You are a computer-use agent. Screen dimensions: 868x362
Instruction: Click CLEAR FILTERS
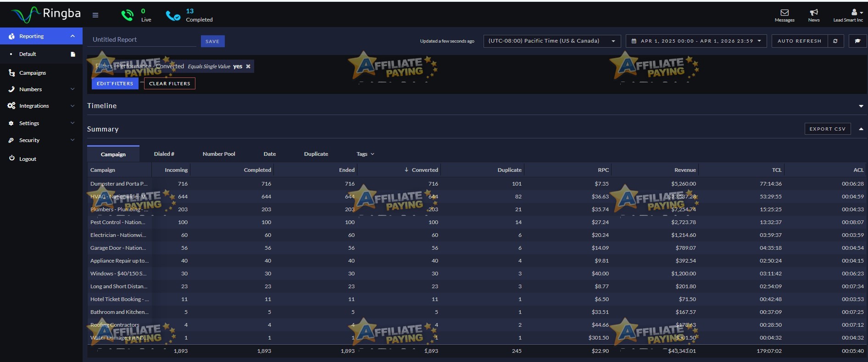pyautogui.click(x=170, y=83)
